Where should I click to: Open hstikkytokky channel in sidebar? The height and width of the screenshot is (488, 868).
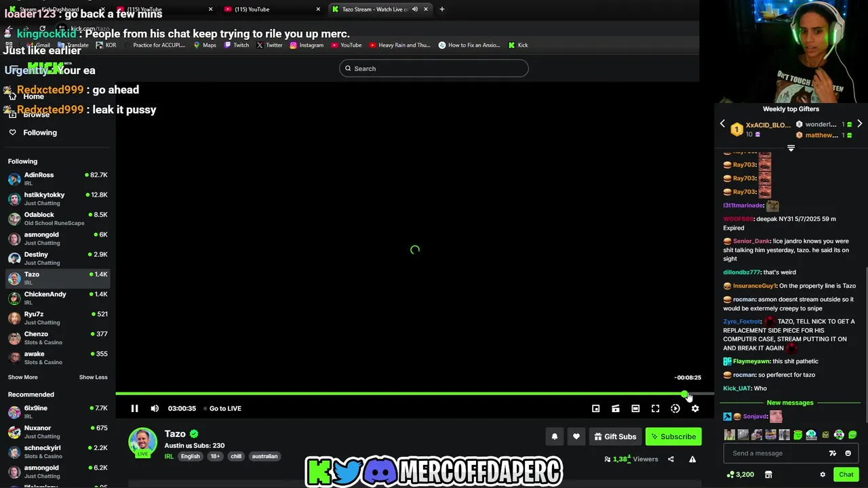(x=58, y=199)
